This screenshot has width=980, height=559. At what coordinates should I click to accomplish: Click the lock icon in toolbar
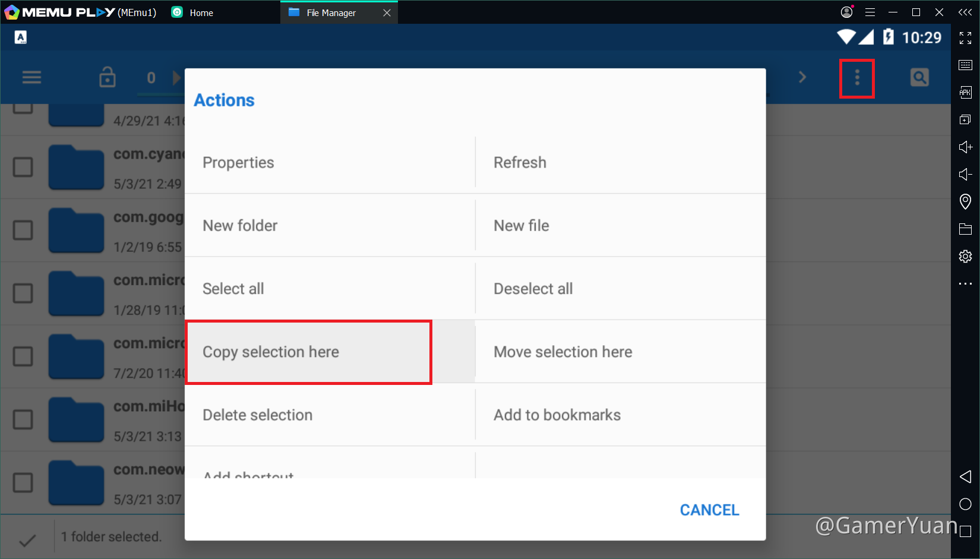point(108,77)
